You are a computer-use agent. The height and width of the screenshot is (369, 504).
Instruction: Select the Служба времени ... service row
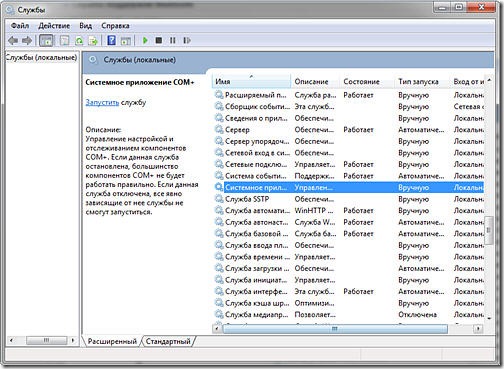tap(349, 257)
